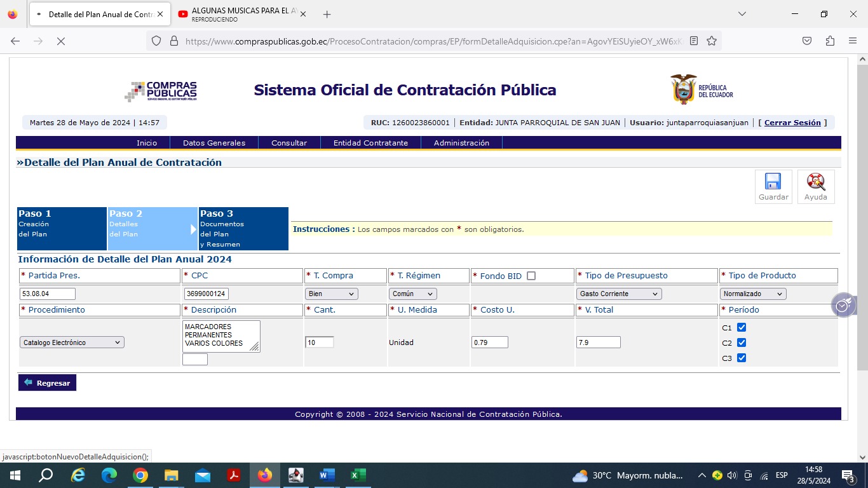Toggle the Fondo BID checkbox
Image resolution: width=868 pixels, height=488 pixels.
click(531, 276)
